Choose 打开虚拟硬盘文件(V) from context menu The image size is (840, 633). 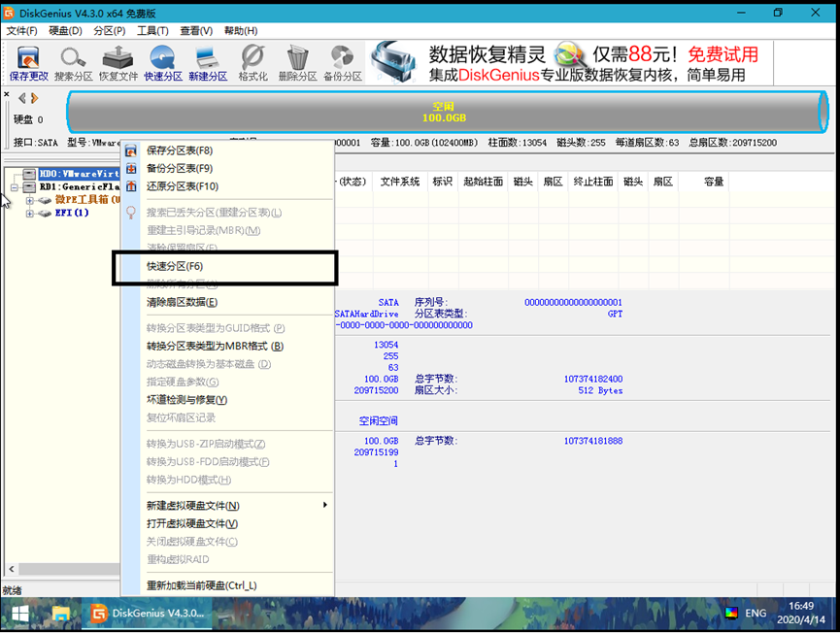point(227,523)
